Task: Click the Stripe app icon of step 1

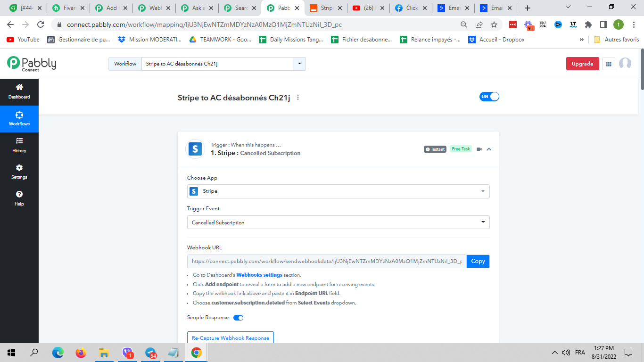Action: 195,149
